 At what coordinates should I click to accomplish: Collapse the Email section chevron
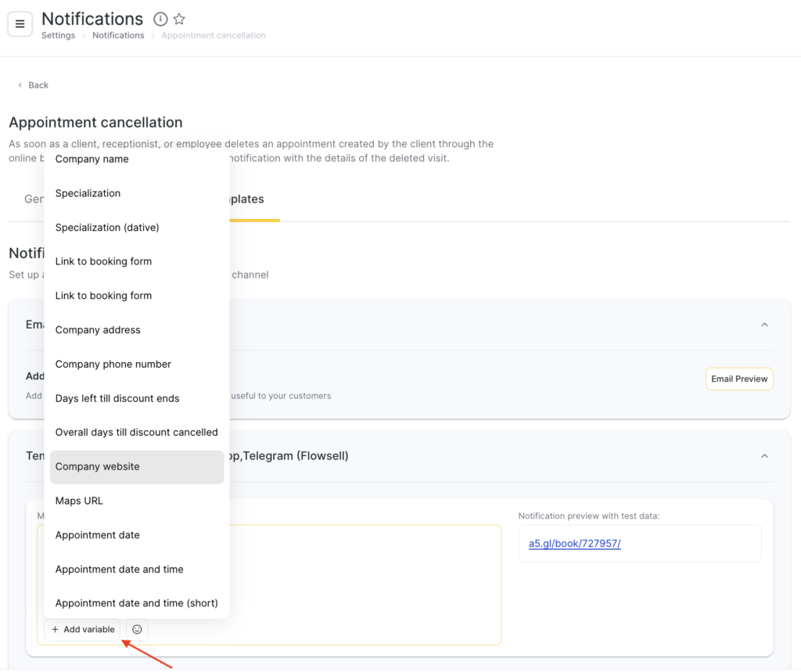coord(764,325)
